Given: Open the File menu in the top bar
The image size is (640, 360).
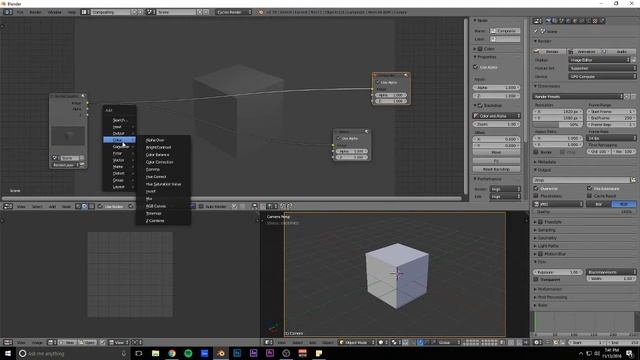Looking at the screenshot, I should [20, 12].
